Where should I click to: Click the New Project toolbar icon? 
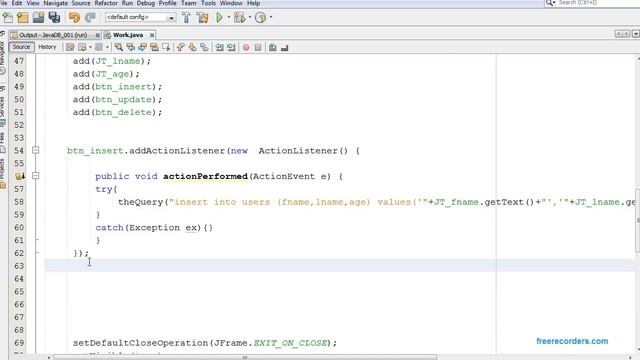point(23,18)
